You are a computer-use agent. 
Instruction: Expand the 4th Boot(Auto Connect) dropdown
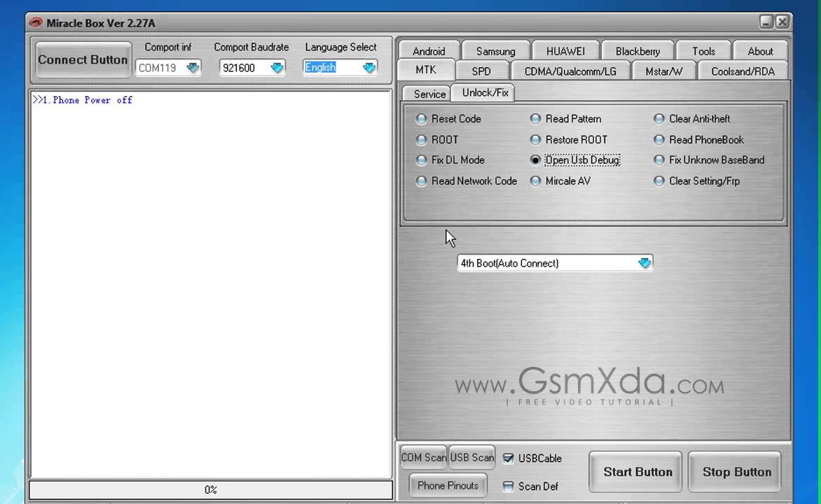pos(644,262)
